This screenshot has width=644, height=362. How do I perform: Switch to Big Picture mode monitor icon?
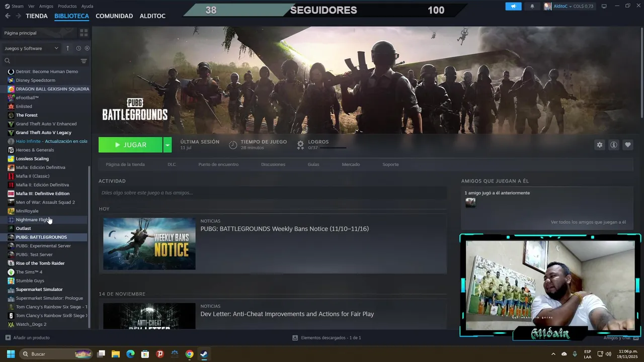pos(604,6)
